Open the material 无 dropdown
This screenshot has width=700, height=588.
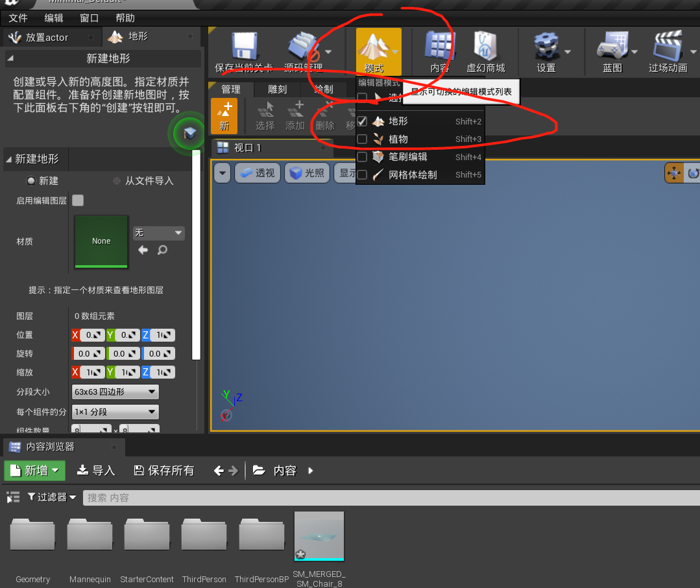(x=158, y=233)
